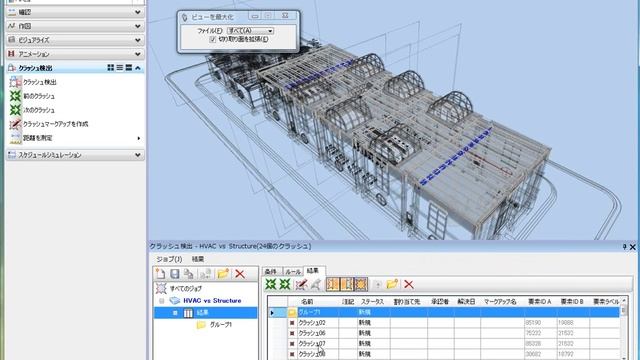Sort by 割り当て先 column header
640x360 pixels.
point(407,302)
